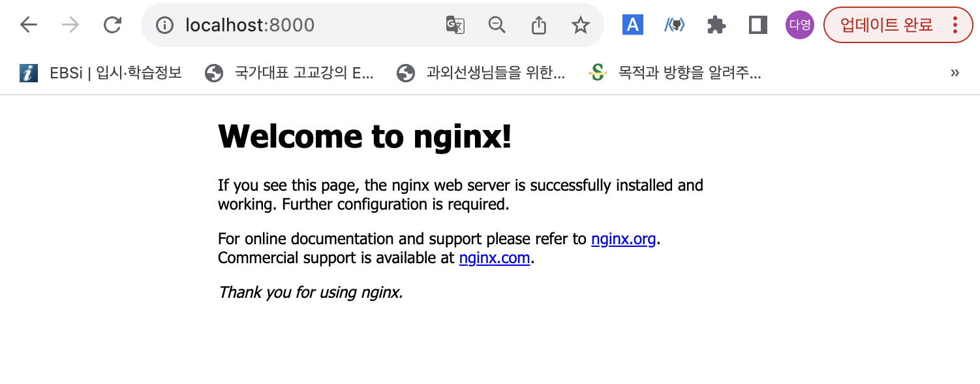Follow the nginx.org link
This screenshot has height=384, width=980.
point(623,239)
